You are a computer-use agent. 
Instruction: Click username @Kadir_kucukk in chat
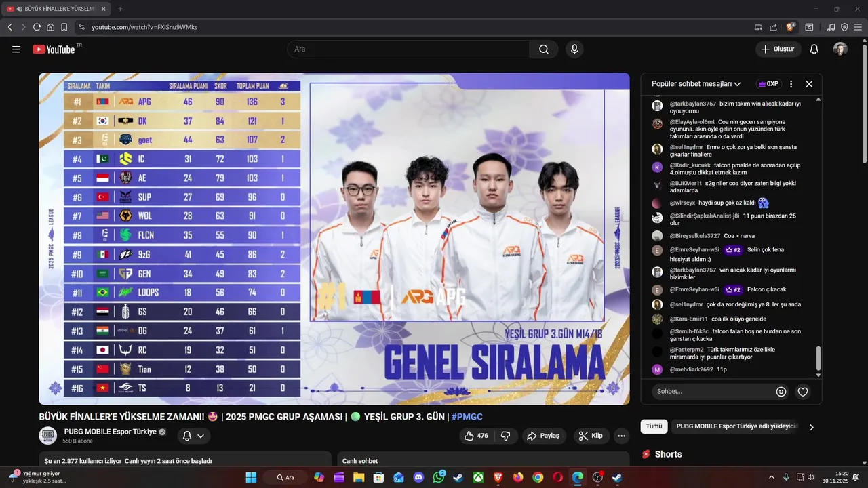click(690, 165)
